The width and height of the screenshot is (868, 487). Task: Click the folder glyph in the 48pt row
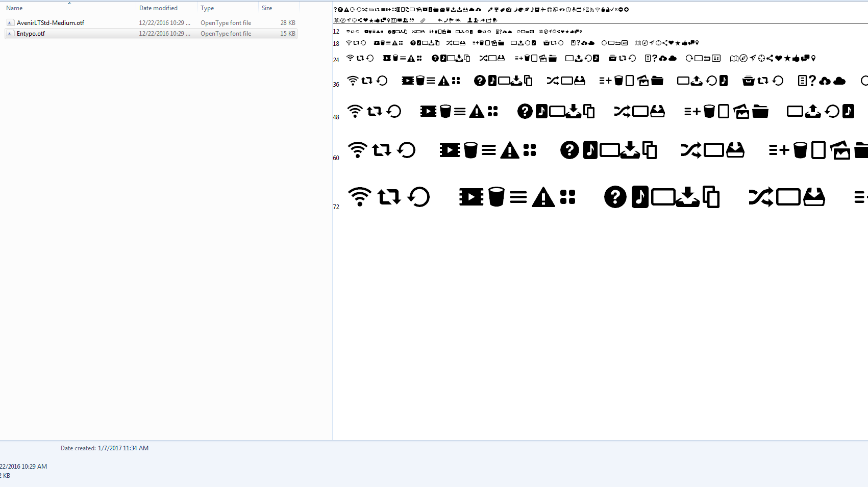pos(761,111)
